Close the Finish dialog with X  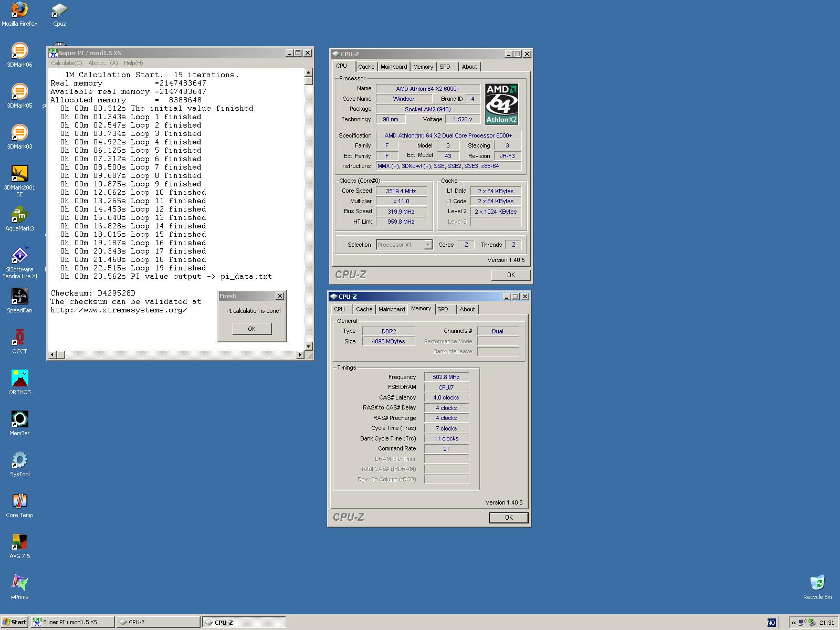click(280, 296)
